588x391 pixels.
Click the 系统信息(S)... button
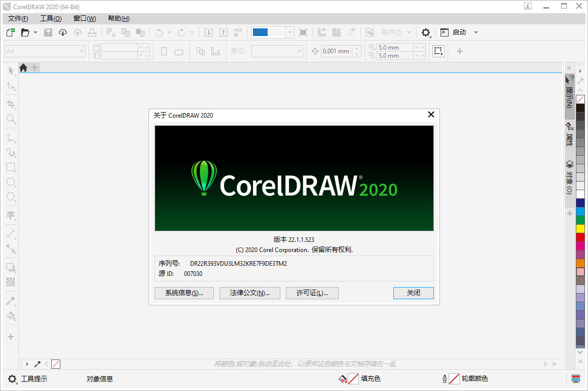pyautogui.click(x=184, y=293)
